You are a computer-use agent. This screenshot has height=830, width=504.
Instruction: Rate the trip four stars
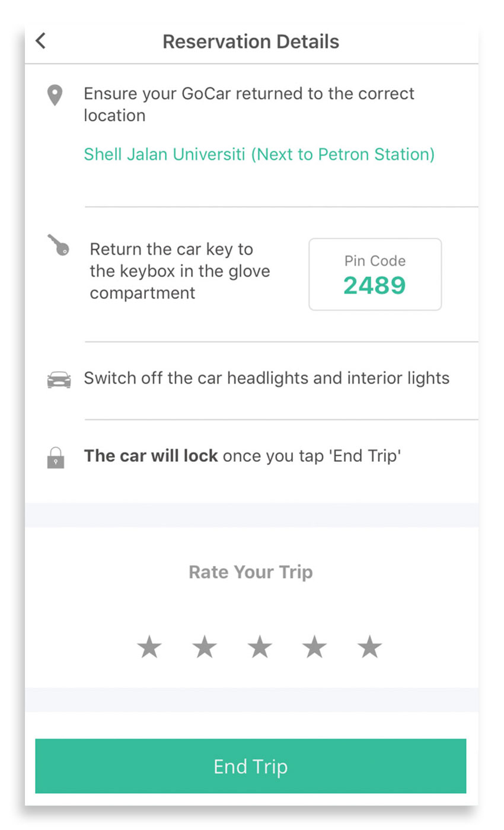314,647
